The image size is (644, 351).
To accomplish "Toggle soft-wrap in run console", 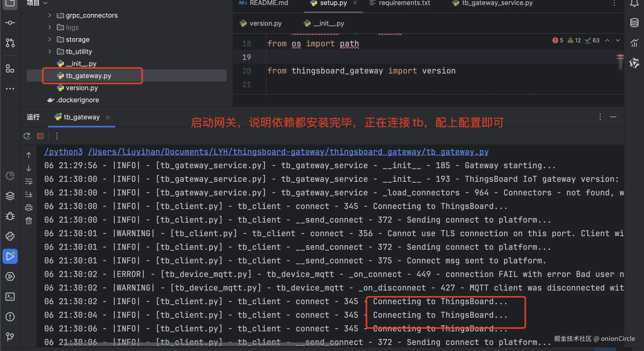I will point(29,181).
